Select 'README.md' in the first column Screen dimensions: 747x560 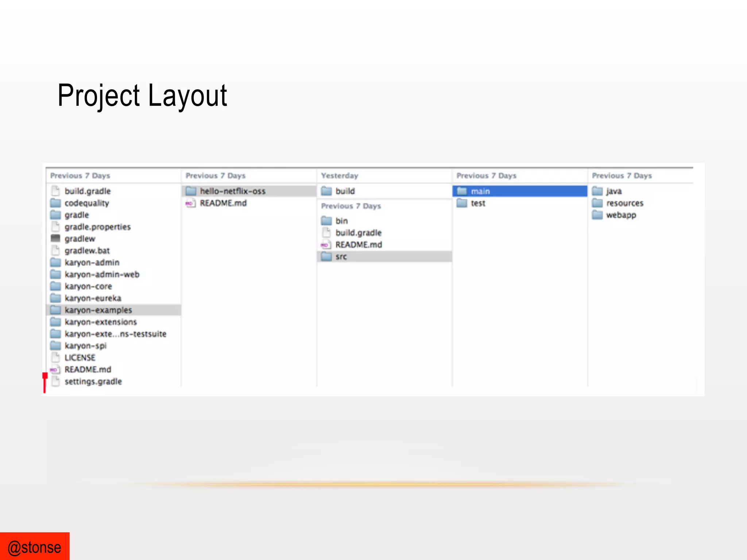pyautogui.click(x=88, y=369)
